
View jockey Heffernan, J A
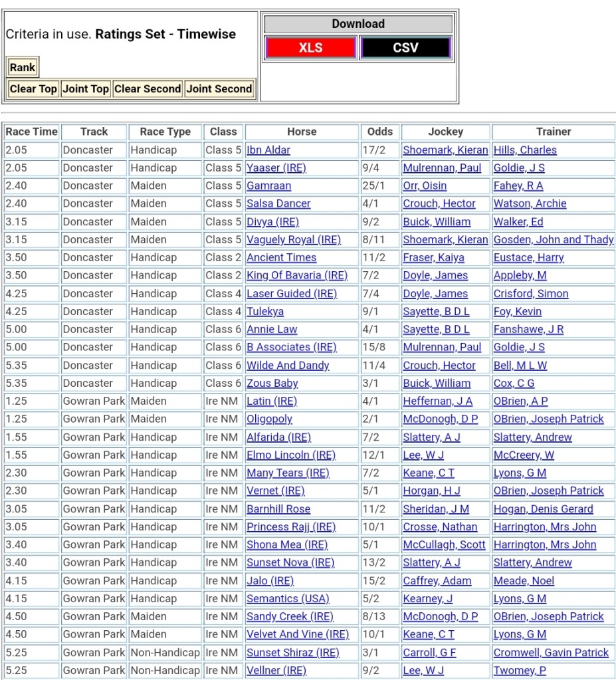[x=438, y=401]
